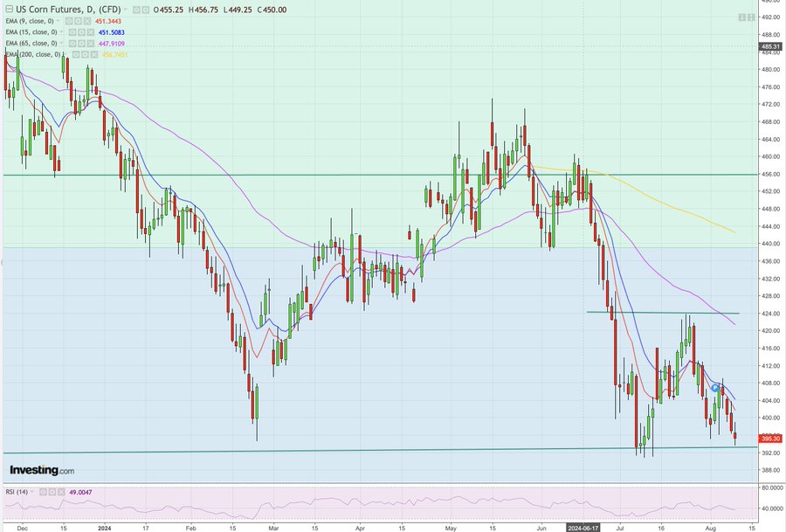Expand the RSI (14) dropdown arrow
Viewport: 786px width, 532px height.
tap(32, 492)
